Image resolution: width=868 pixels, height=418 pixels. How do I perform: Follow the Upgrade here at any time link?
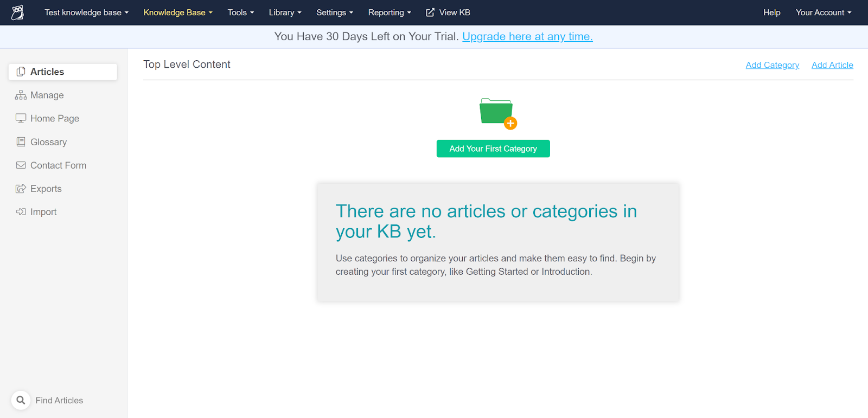(527, 36)
